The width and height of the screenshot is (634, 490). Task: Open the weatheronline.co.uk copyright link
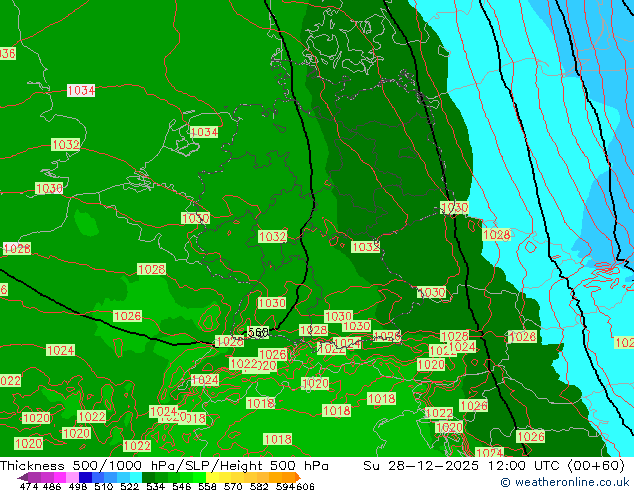tap(564, 482)
